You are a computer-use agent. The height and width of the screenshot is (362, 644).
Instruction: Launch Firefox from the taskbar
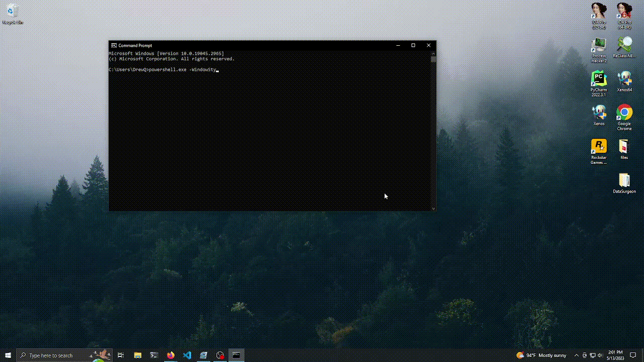pyautogui.click(x=171, y=355)
